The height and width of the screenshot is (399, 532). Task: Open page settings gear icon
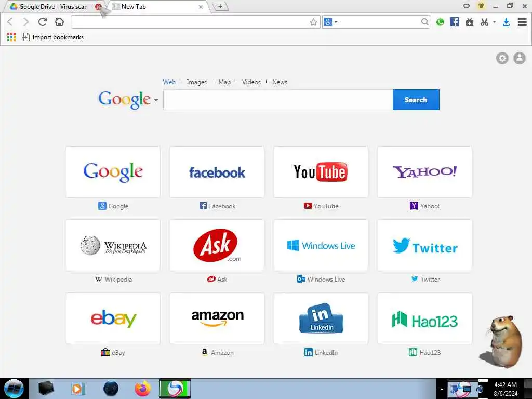[x=502, y=58]
